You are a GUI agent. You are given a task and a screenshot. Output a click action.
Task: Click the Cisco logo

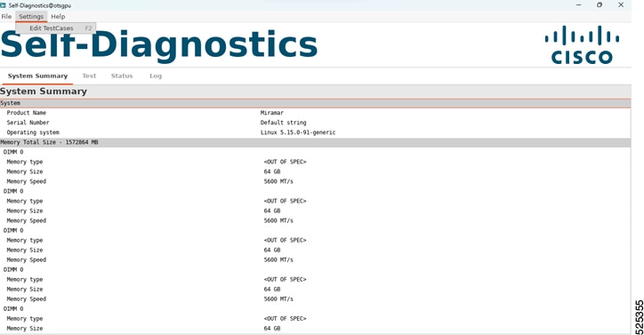582,44
